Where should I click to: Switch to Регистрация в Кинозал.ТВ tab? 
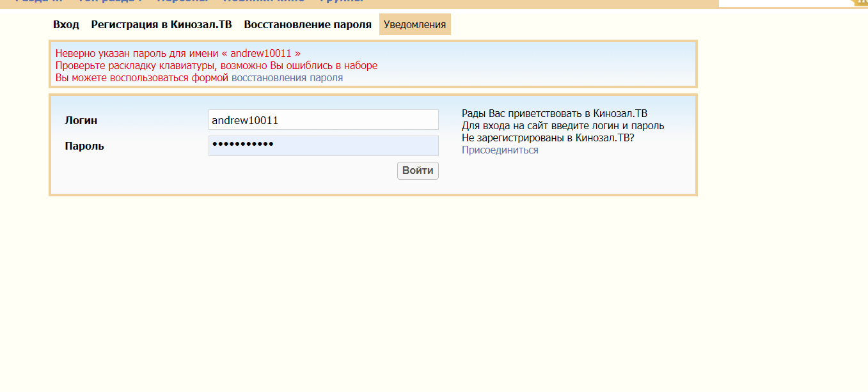coord(161,24)
